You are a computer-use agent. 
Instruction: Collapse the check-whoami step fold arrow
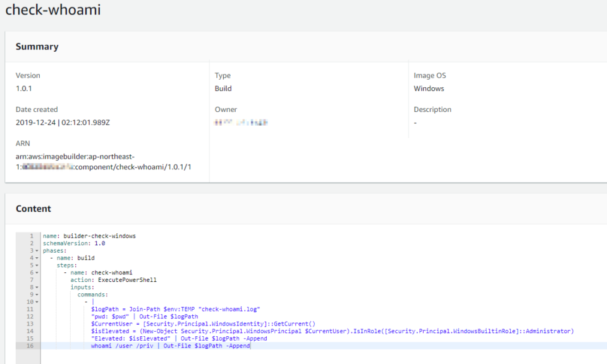pyautogui.click(x=37, y=273)
